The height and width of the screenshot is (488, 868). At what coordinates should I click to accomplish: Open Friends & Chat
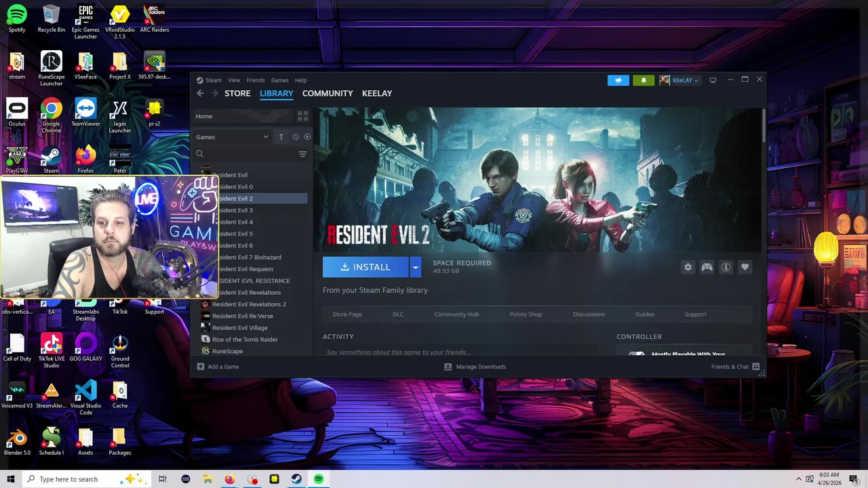pos(735,367)
